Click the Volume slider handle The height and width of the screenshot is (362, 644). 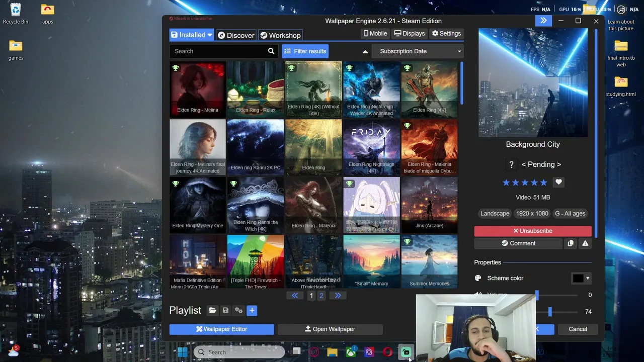537,295
